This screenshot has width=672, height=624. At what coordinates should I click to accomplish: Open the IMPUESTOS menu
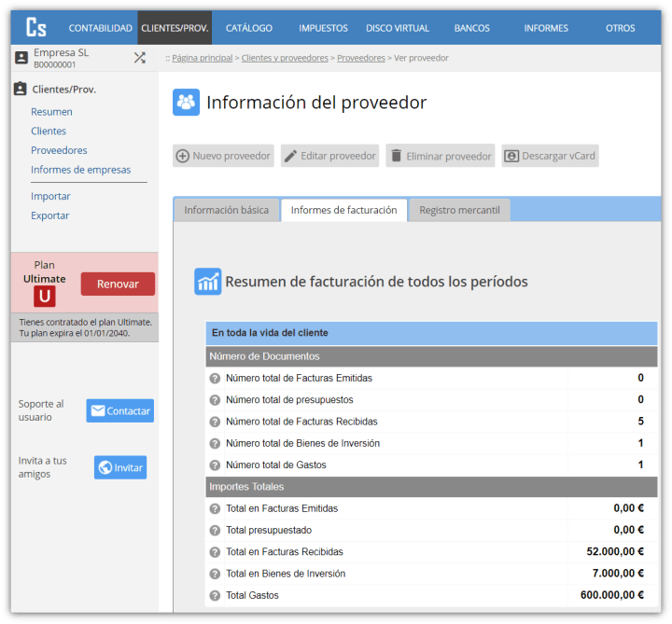(323, 28)
